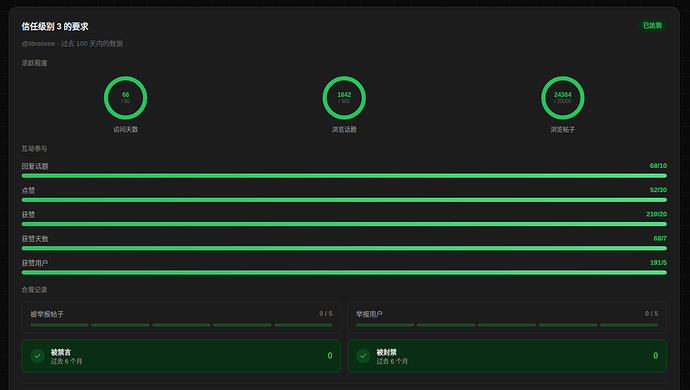
Task: Click the 被举报帖子 segmented bar
Action: click(181, 325)
